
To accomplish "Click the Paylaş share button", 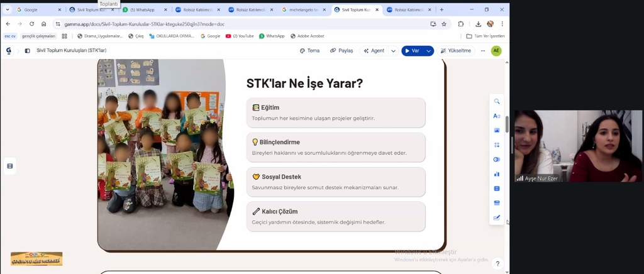I will pos(341,51).
